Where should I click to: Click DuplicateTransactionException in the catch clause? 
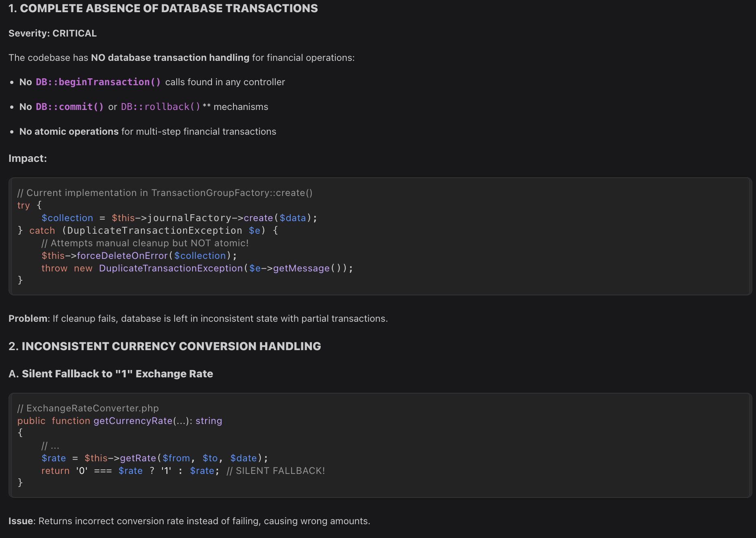coord(154,230)
